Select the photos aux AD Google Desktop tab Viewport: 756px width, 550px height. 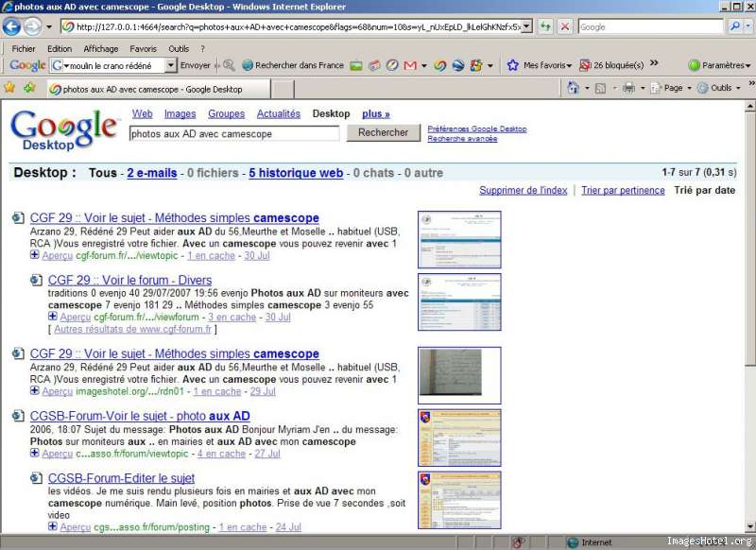159,89
